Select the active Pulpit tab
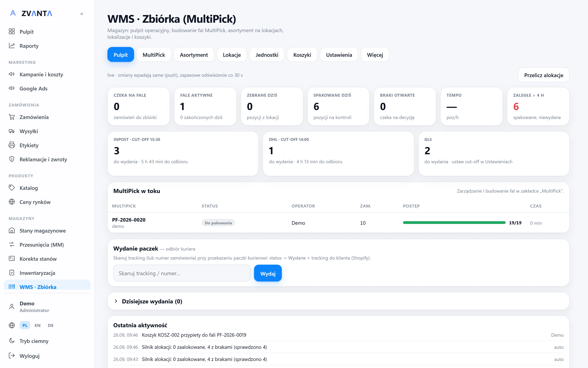 pyautogui.click(x=121, y=55)
